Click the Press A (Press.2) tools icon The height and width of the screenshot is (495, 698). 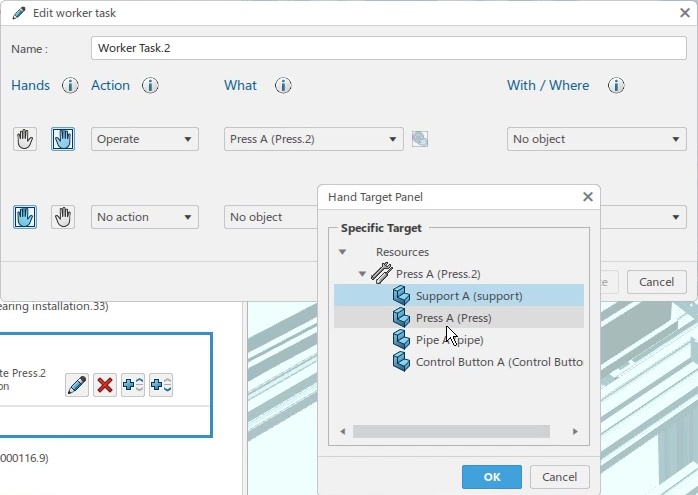click(x=381, y=273)
